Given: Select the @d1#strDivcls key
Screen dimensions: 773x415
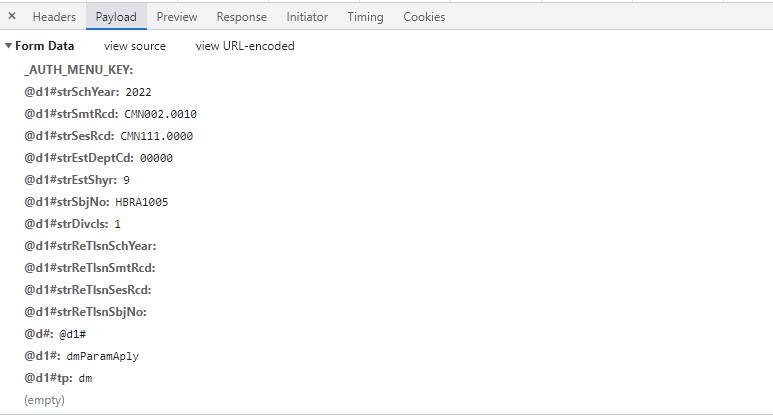Looking at the screenshot, I should pyautogui.click(x=66, y=224).
